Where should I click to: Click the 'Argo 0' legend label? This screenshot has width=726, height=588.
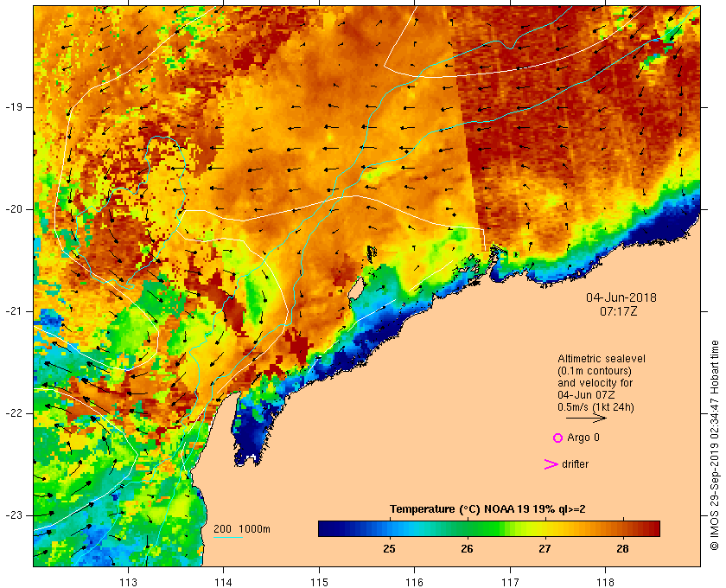(x=583, y=438)
